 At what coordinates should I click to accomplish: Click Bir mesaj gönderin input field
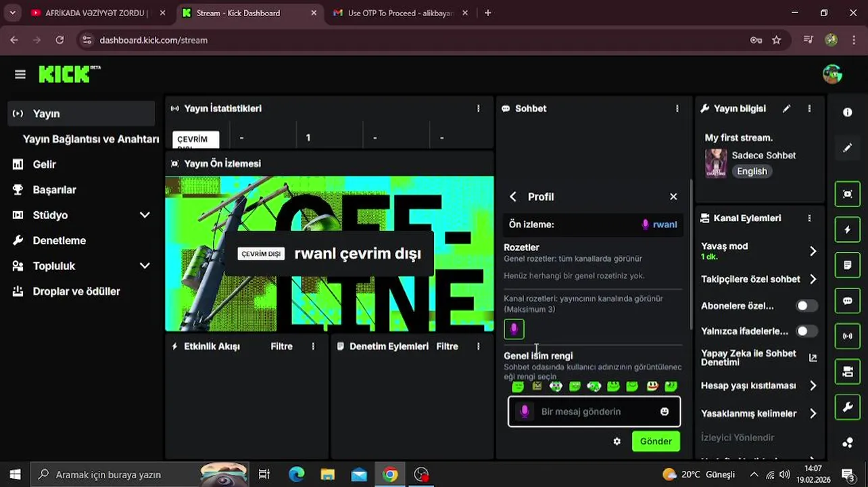click(594, 411)
